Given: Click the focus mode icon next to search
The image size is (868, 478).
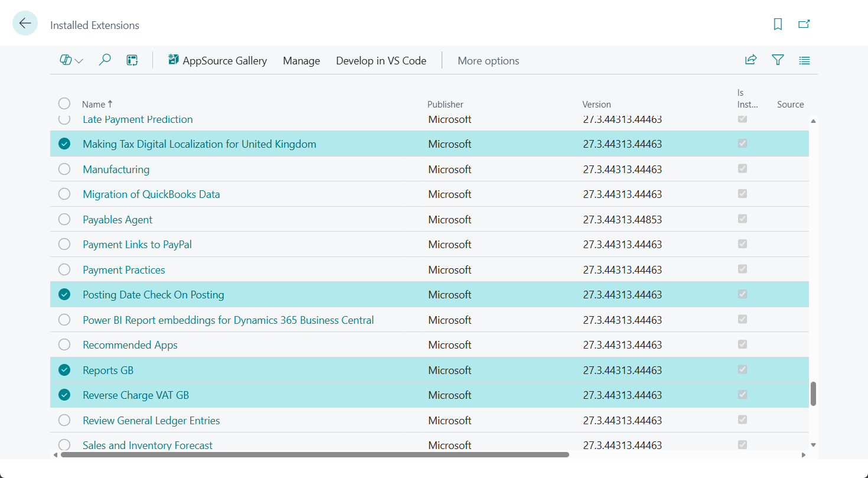Looking at the screenshot, I should tap(132, 60).
